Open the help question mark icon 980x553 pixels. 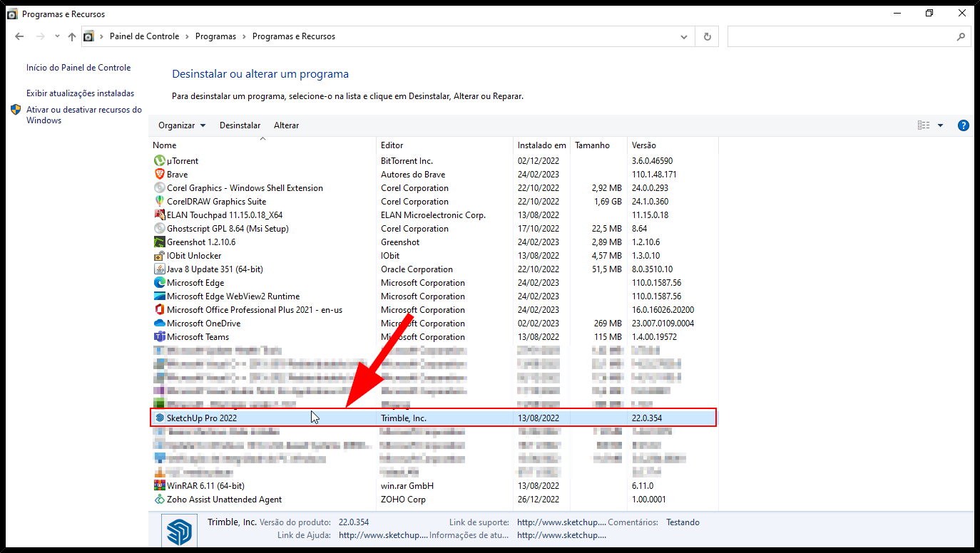pos(963,125)
